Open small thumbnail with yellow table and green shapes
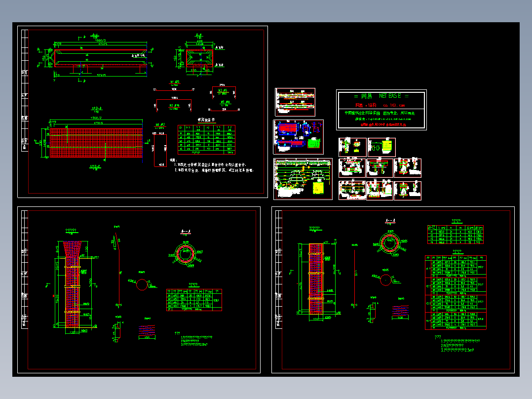 381,147
